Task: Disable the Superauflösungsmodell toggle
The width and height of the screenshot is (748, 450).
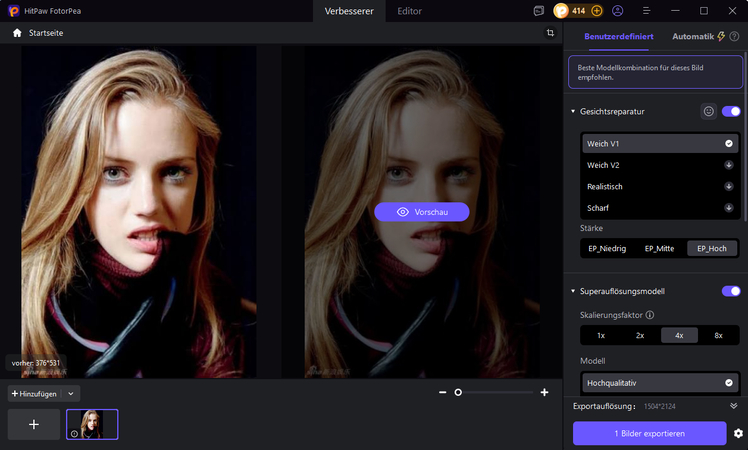Action: click(x=731, y=291)
